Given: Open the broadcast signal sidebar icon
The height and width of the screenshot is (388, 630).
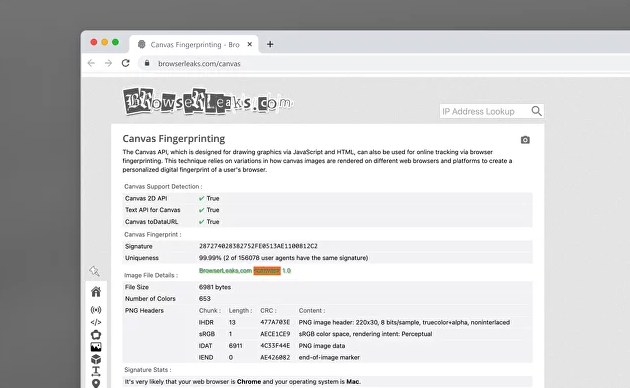Looking at the screenshot, I should coord(96,310).
